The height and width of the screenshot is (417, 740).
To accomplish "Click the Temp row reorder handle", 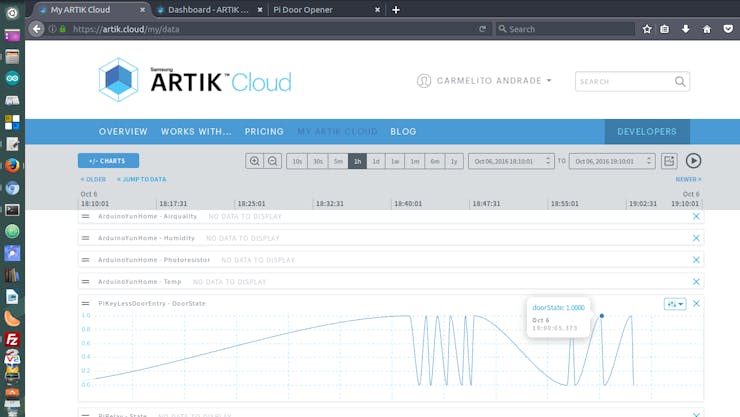I will [x=85, y=282].
